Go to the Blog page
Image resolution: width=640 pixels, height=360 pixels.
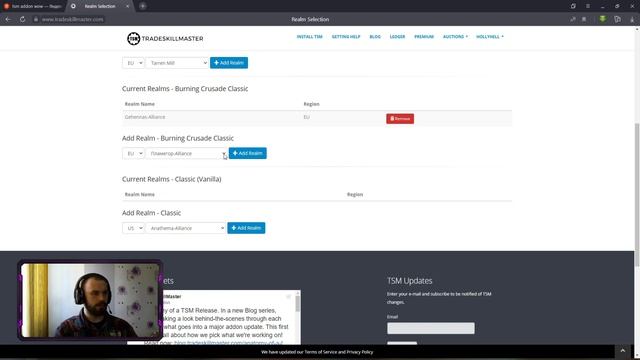pyautogui.click(x=375, y=37)
